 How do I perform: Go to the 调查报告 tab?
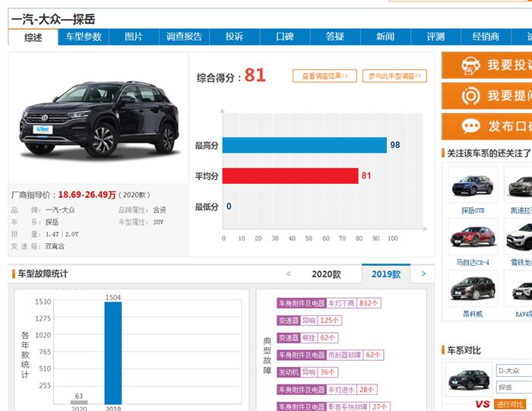(184, 37)
